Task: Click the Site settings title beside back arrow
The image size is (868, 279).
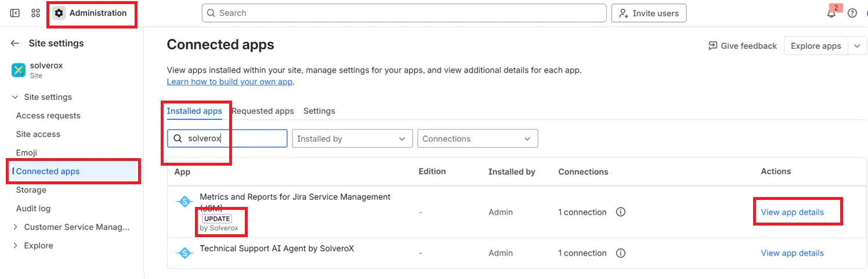Action: [x=56, y=43]
